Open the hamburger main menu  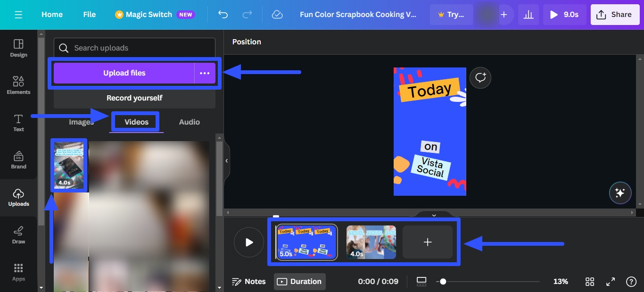(x=18, y=15)
